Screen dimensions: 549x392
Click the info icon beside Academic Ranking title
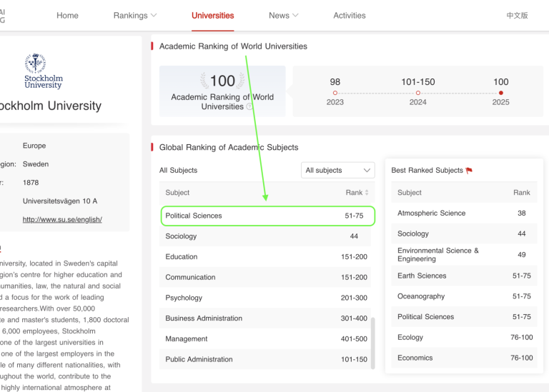[249, 107]
